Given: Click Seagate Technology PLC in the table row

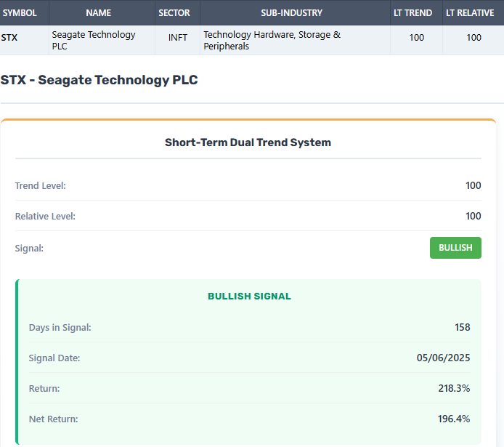Looking at the screenshot, I should tap(94, 40).
